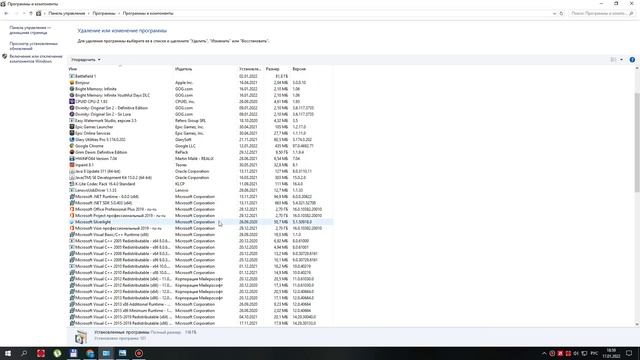Open Windows Start menu
The image size is (640, 360).
8,353
